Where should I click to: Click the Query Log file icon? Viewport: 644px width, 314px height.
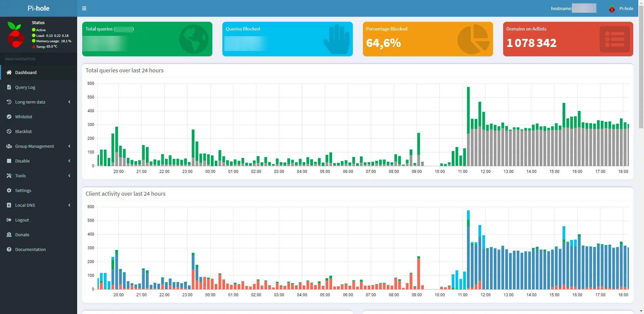(9, 87)
